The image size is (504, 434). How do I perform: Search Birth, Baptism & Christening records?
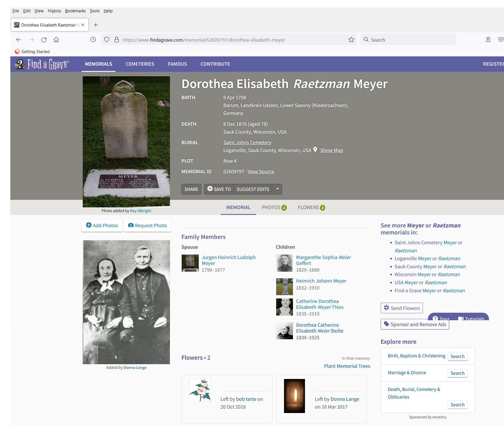pyautogui.click(x=457, y=356)
